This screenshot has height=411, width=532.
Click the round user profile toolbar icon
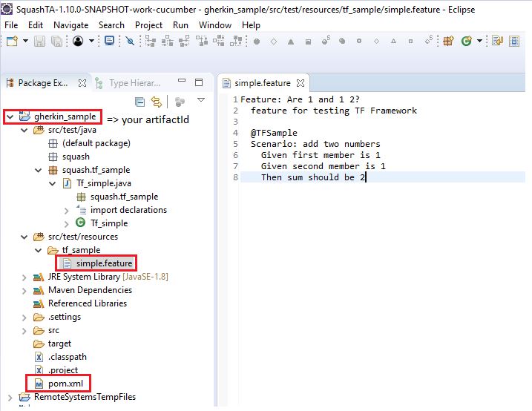(x=78, y=41)
